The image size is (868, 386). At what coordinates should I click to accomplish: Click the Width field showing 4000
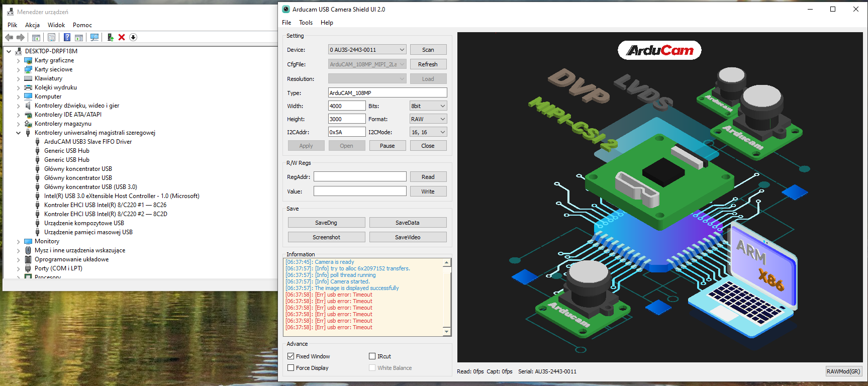click(347, 106)
